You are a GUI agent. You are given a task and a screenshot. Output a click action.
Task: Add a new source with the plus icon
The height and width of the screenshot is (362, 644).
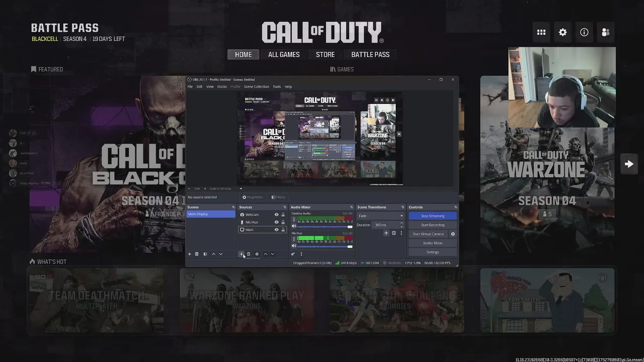(x=241, y=254)
